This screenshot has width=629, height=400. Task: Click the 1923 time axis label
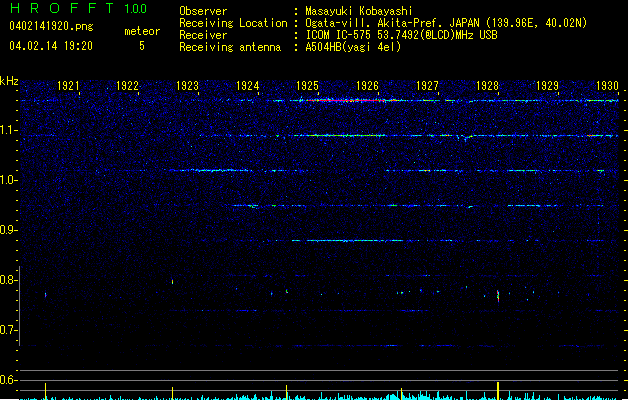click(x=187, y=86)
